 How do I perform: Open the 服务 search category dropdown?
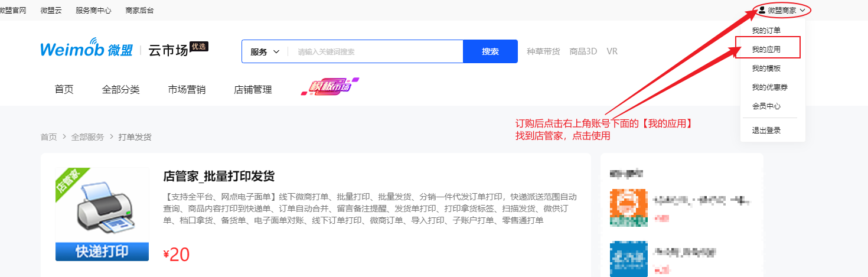[x=265, y=51]
